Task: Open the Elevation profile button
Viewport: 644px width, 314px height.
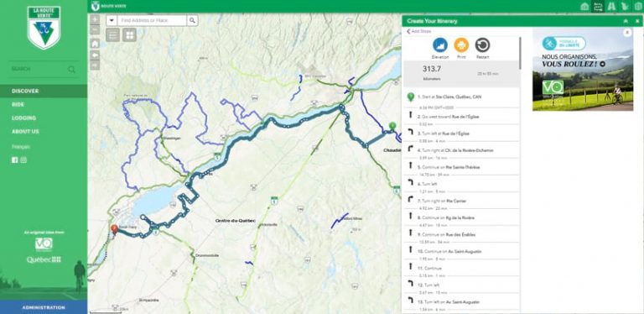Action: point(440,44)
